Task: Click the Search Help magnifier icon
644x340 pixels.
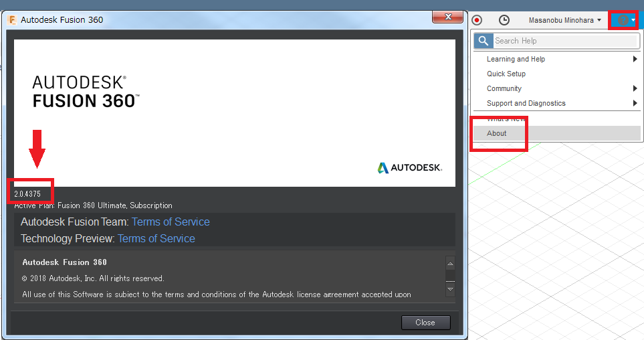Action: 484,41
